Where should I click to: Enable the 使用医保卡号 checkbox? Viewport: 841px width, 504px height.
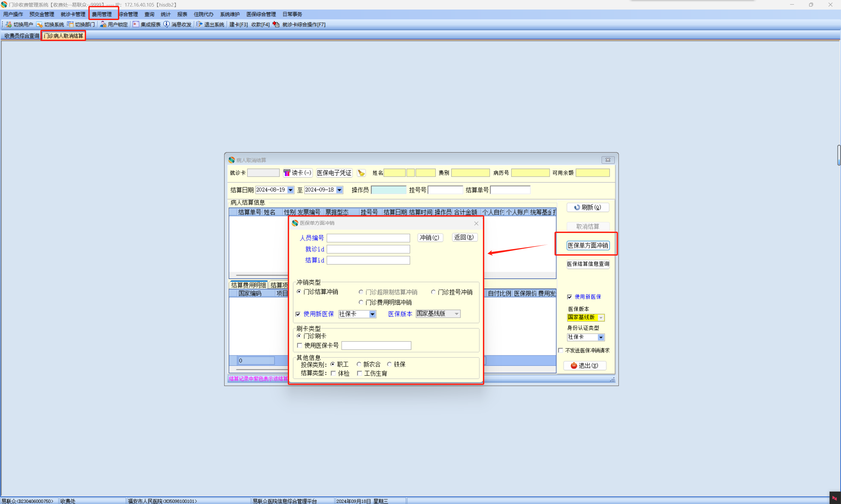point(300,346)
